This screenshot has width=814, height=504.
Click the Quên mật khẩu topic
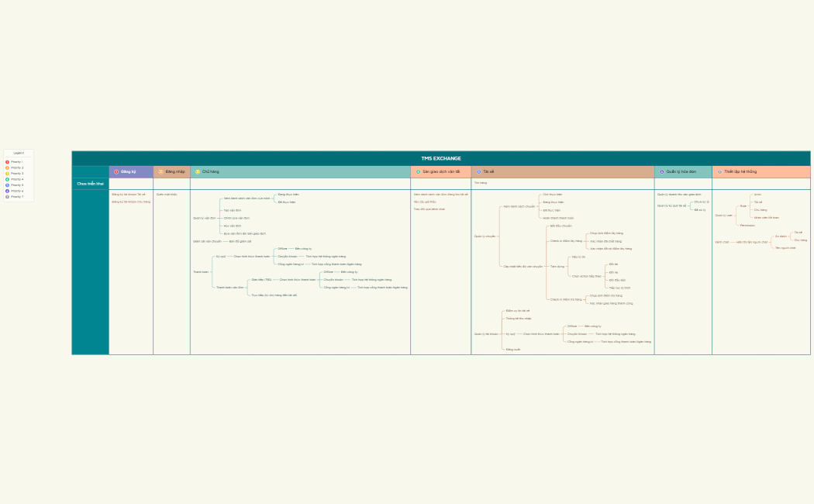coord(167,195)
